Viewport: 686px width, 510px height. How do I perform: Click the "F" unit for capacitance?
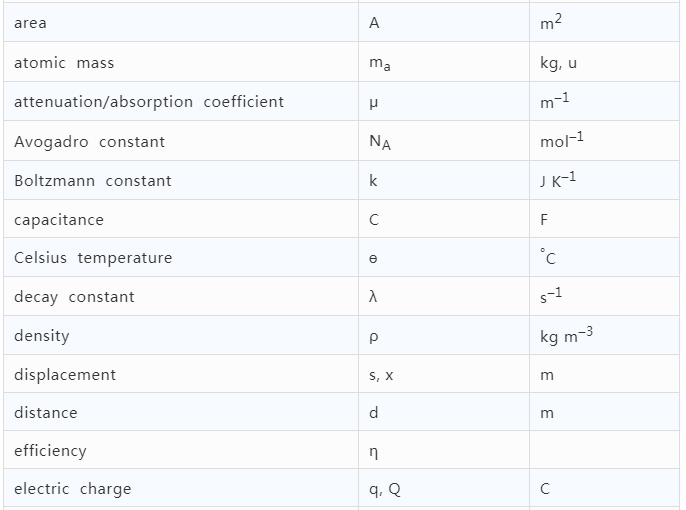click(x=544, y=220)
